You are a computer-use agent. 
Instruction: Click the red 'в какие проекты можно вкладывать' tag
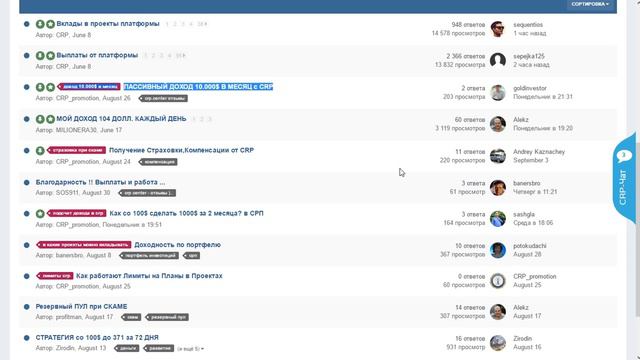pos(84,245)
